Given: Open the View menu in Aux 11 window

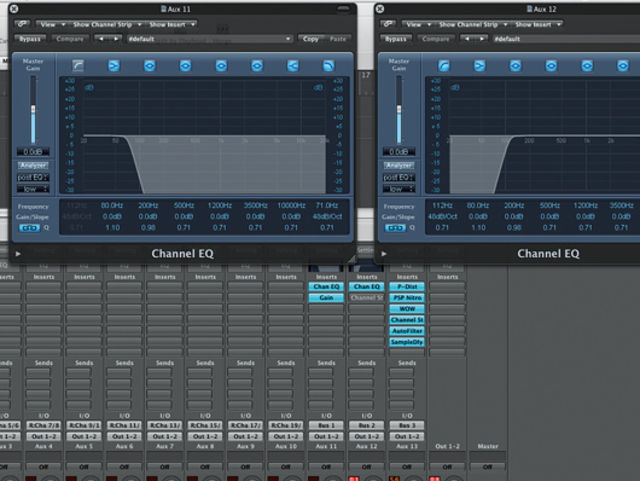Looking at the screenshot, I should (x=51, y=24).
